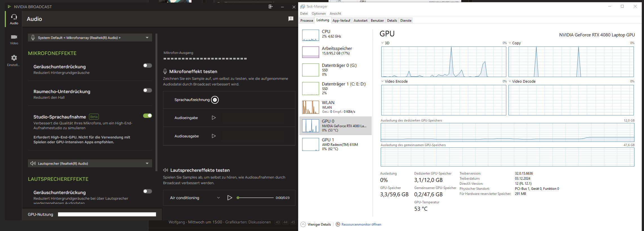Select Arbeitsspeicher in Task-Manager sidebar

(x=335, y=52)
